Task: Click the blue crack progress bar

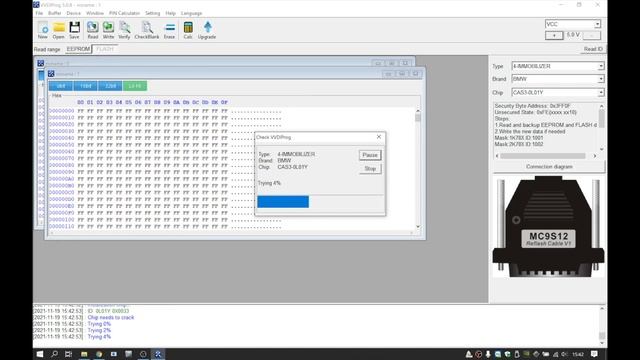Action: [283, 202]
